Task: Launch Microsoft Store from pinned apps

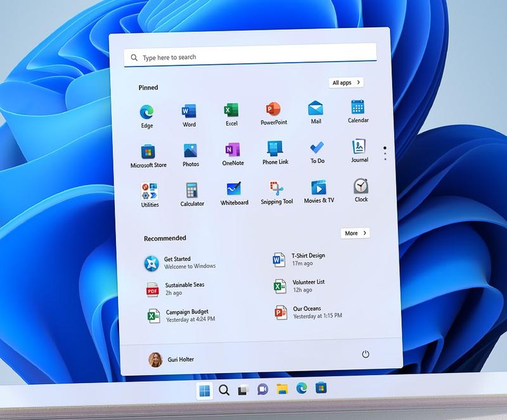Action: pos(148,156)
